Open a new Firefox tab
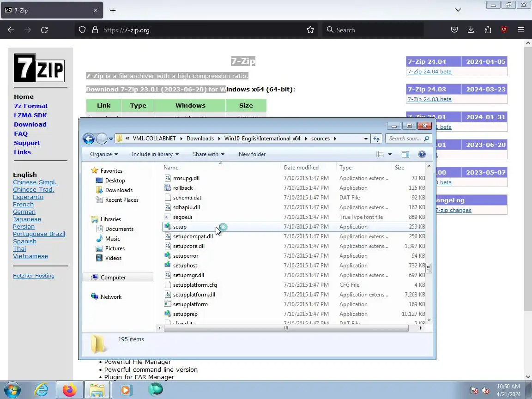 click(113, 11)
